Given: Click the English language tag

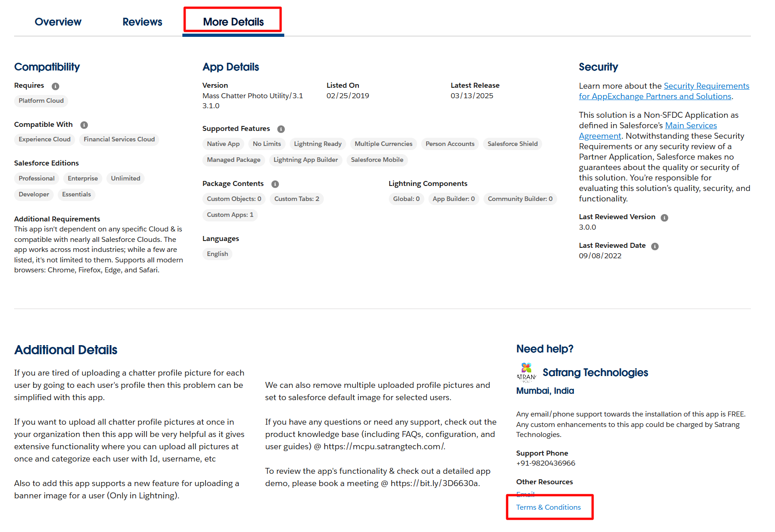Looking at the screenshot, I should pos(217,254).
